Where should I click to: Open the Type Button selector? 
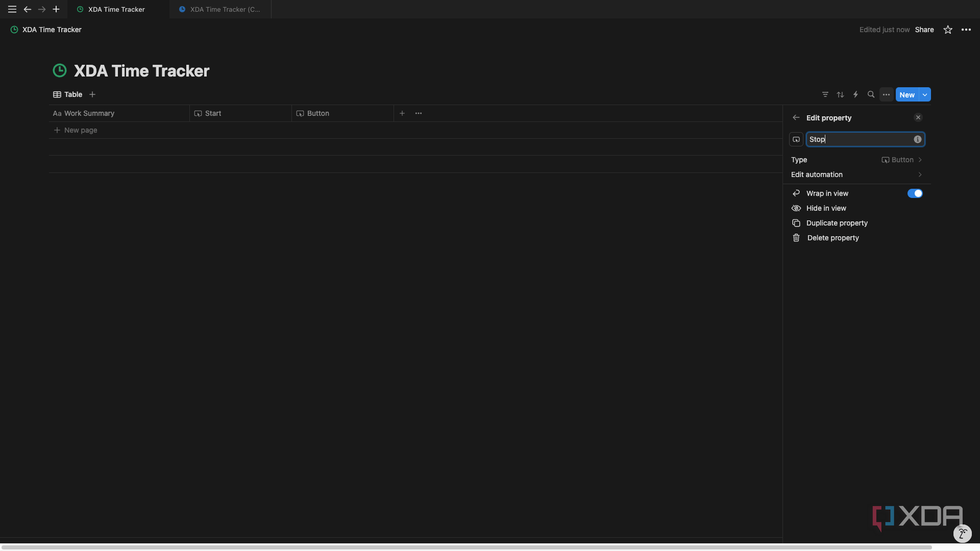[857, 160]
